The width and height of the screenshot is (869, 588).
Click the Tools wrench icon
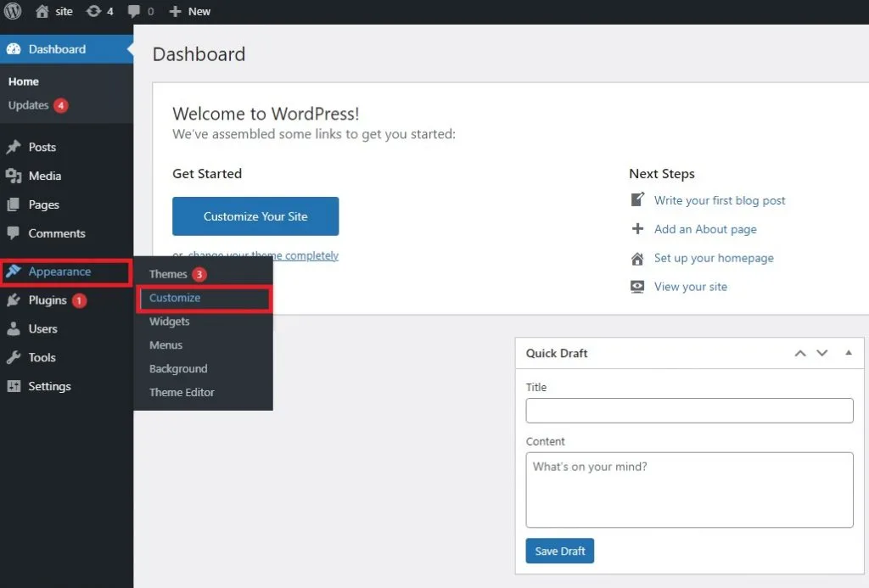pos(14,357)
